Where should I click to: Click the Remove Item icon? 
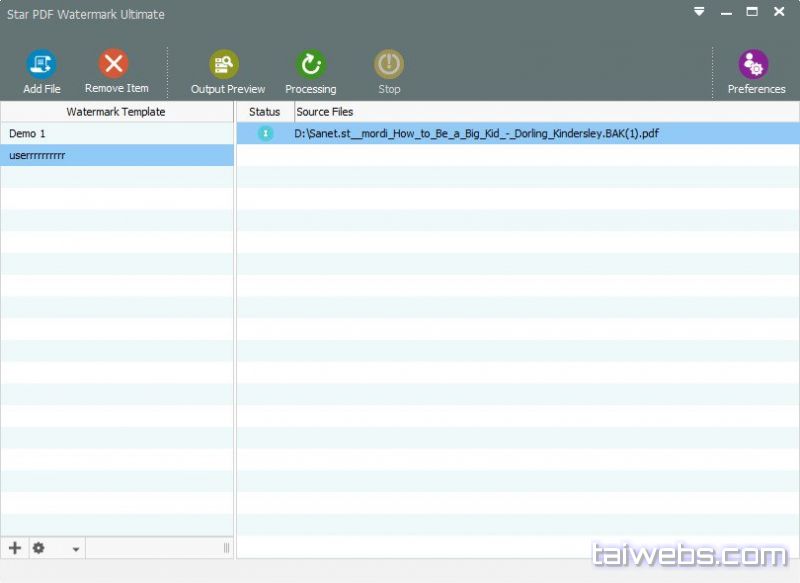pos(115,64)
